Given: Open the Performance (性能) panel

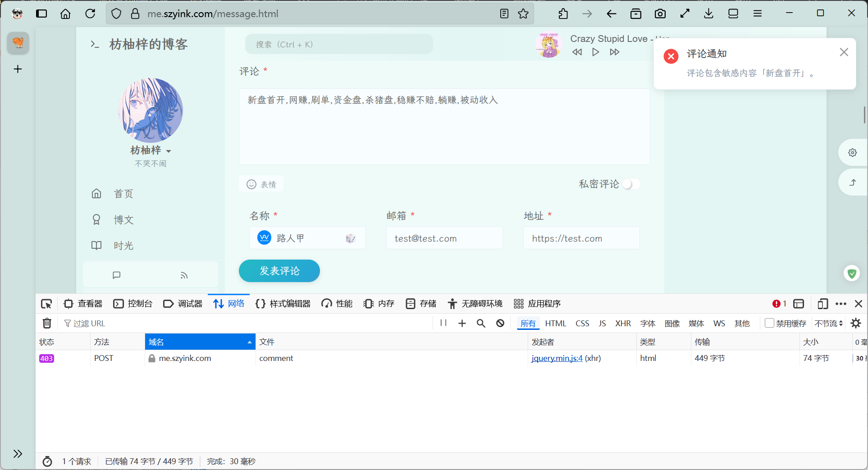Looking at the screenshot, I should pyautogui.click(x=337, y=303).
